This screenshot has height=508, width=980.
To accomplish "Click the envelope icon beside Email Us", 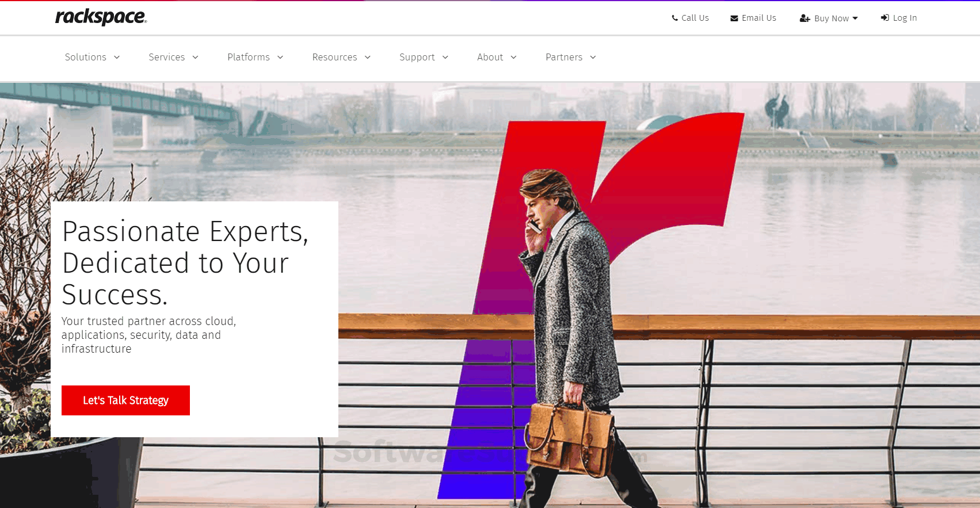I will (x=734, y=18).
